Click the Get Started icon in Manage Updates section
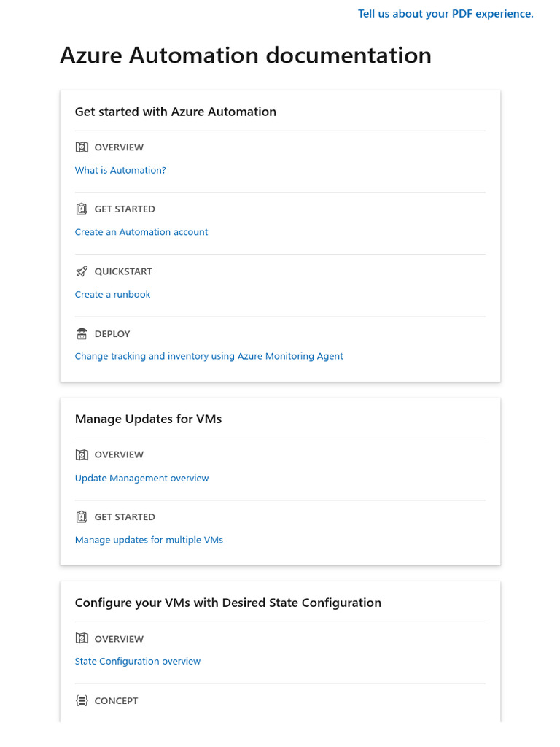The width and height of the screenshot is (560, 747). (x=82, y=517)
